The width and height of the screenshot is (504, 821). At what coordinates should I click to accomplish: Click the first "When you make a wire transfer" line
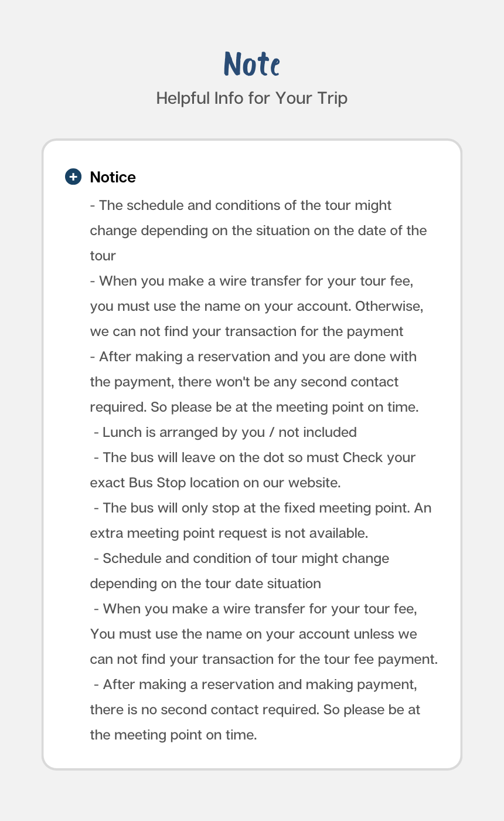pyautogui.click(x=253, y=281)
